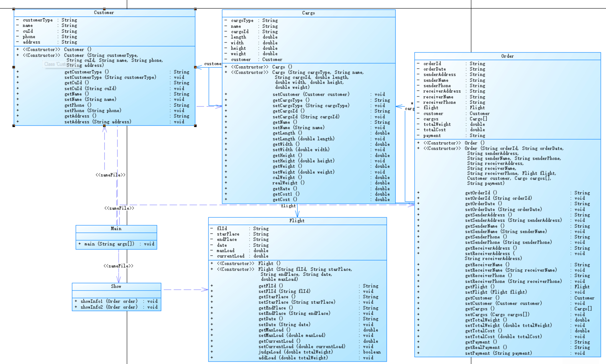Click the Cargo class header
The height and width of the screenshot is (364, 606).
(x=308, y=13)
